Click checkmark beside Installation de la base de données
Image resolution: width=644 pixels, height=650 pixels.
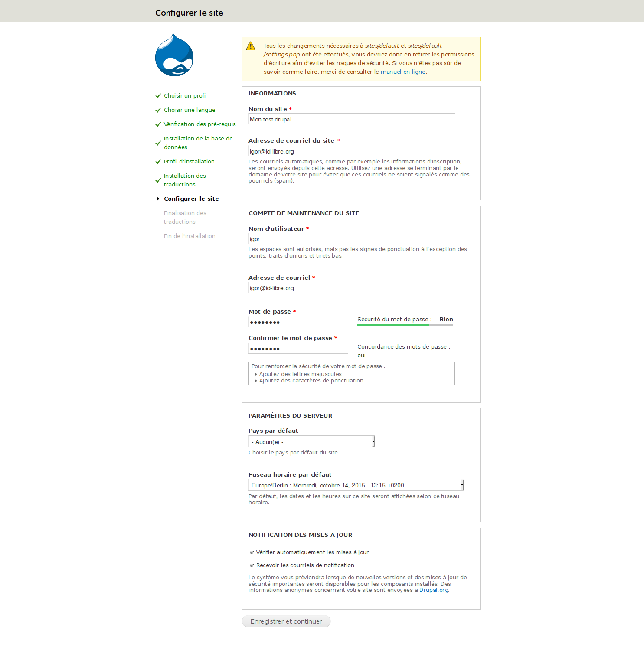[158, 143]
